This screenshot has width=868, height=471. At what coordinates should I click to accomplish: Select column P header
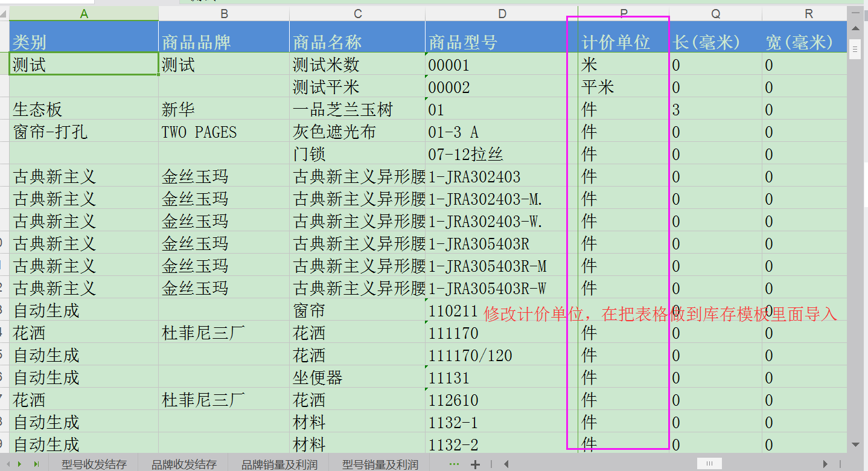coord(624,13)
